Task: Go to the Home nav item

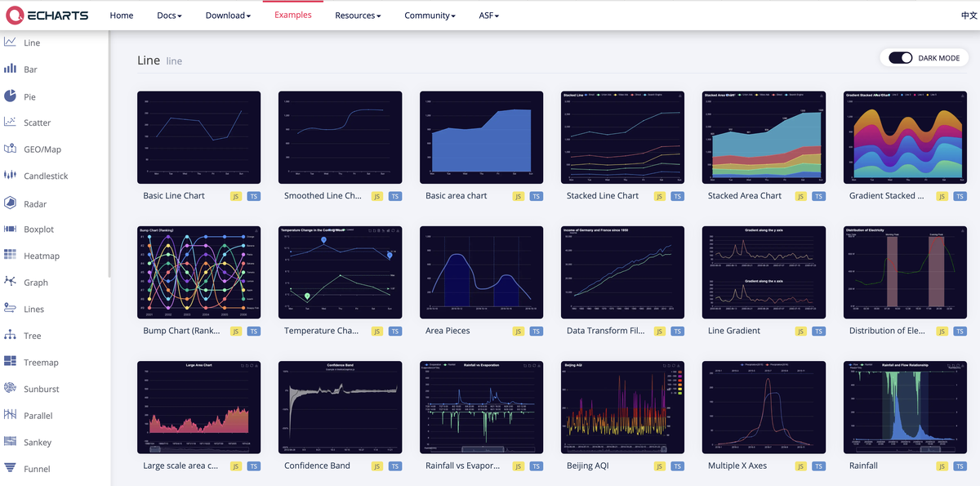Action: pyautogui.click(x=122, y=16)
